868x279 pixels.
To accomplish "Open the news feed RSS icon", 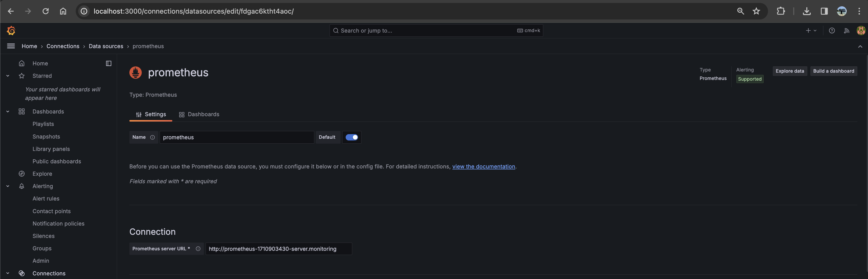I will pyautogui.click(x=846, y=31).
